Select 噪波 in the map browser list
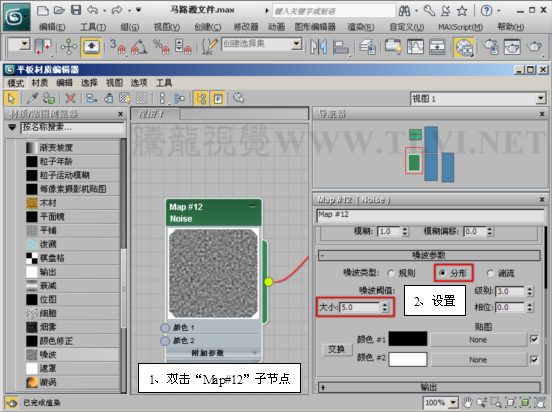The width and height of the screenshot is (552, 412). (73, 354)
